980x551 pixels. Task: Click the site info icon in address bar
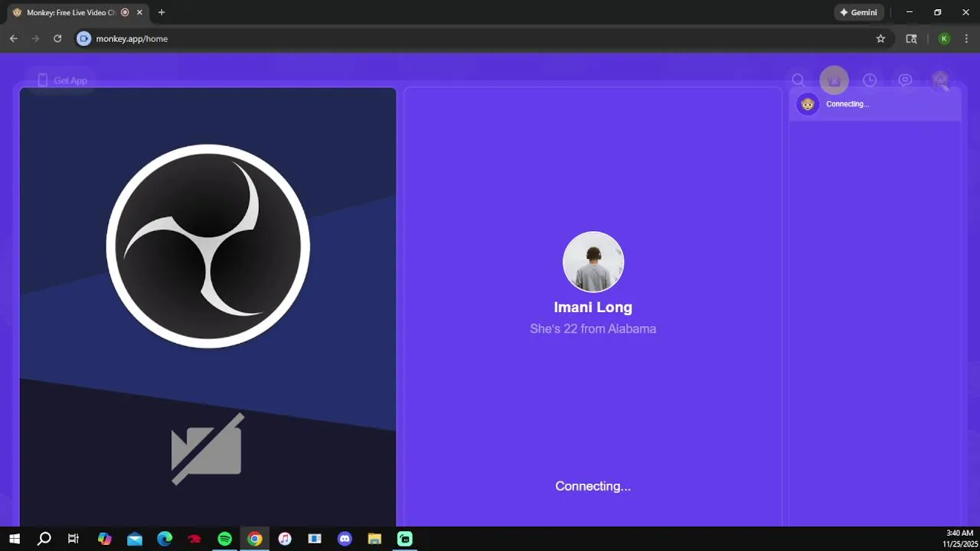[x=83, y=38]
